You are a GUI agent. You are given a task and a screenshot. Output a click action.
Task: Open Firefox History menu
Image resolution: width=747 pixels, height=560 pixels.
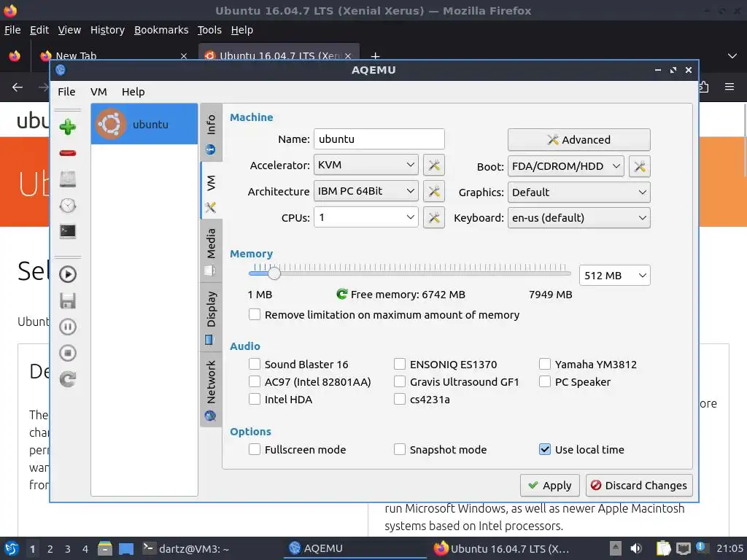107,30
